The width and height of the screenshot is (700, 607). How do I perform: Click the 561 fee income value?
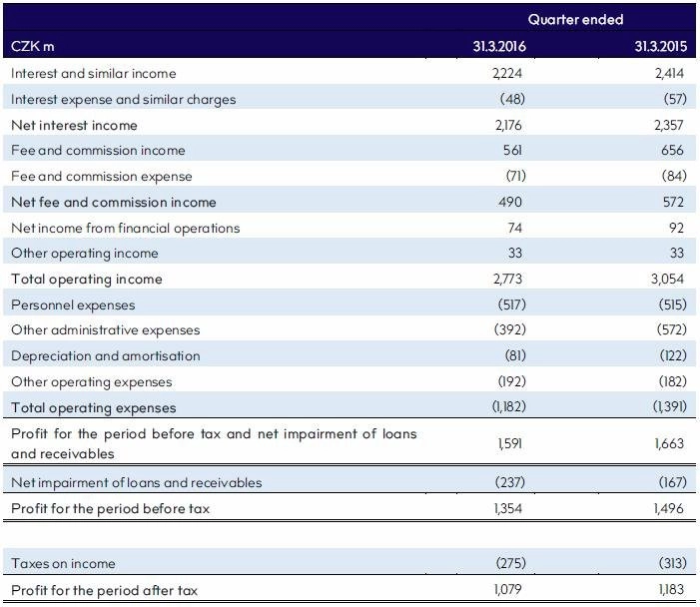512,151
